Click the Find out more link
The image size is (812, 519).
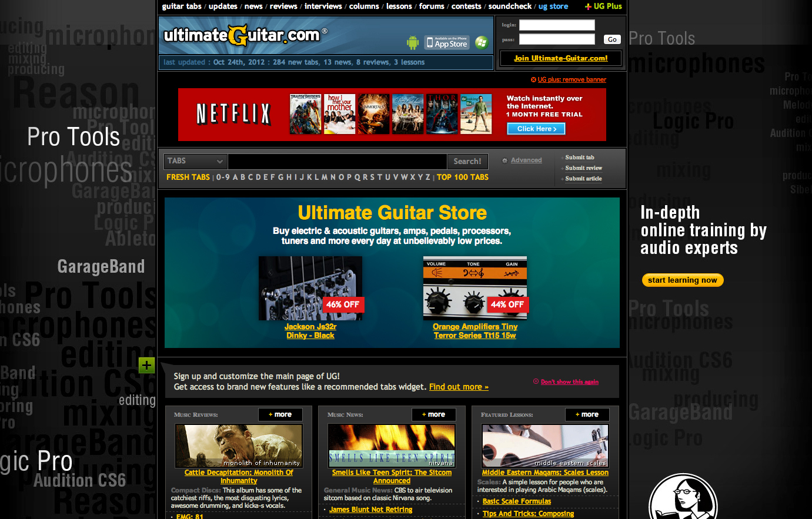pyautogui.click(x=459, y=387)
